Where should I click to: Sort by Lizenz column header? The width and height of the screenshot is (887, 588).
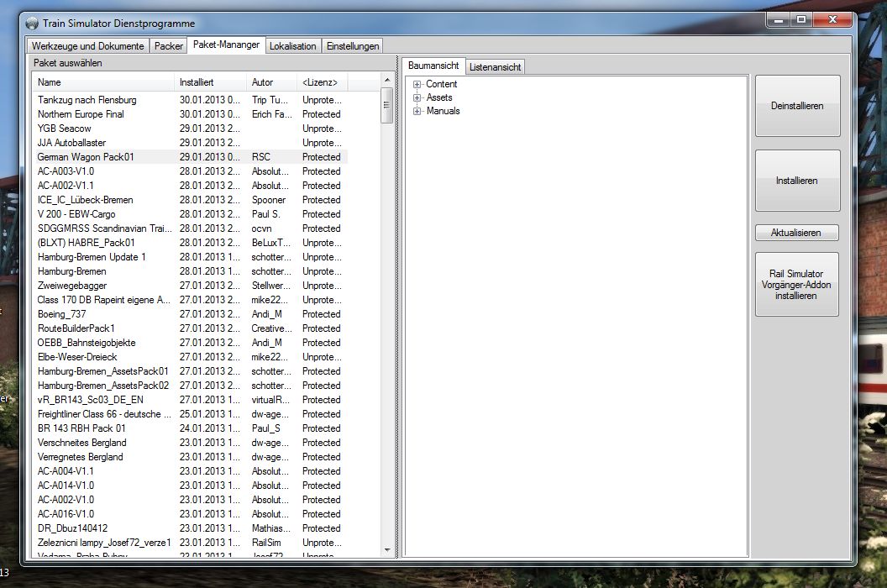click(x=322, y=82)
